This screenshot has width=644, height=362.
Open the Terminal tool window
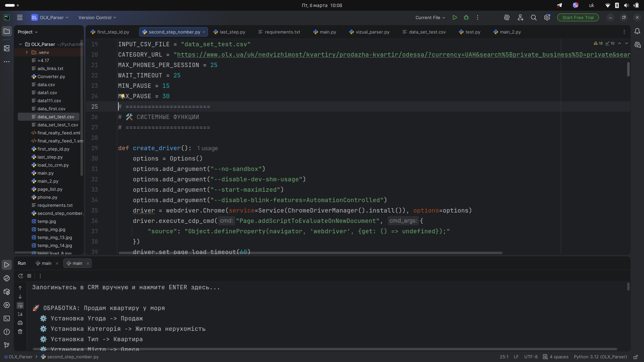click(x=7, y=318)
